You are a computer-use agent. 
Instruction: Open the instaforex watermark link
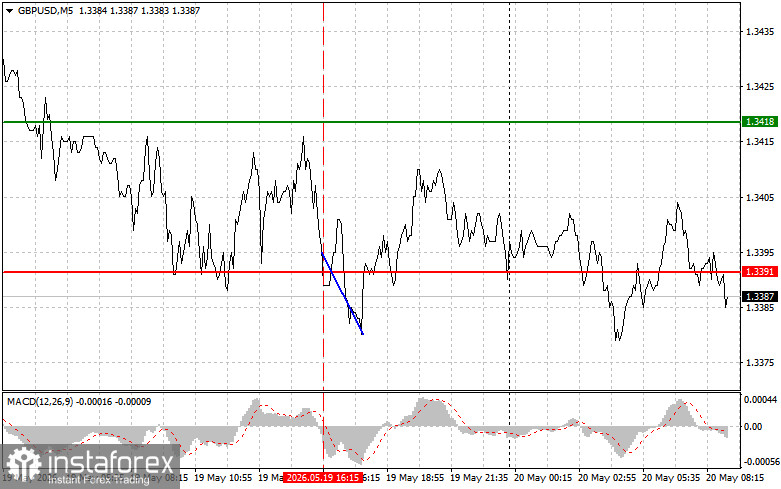90,466
